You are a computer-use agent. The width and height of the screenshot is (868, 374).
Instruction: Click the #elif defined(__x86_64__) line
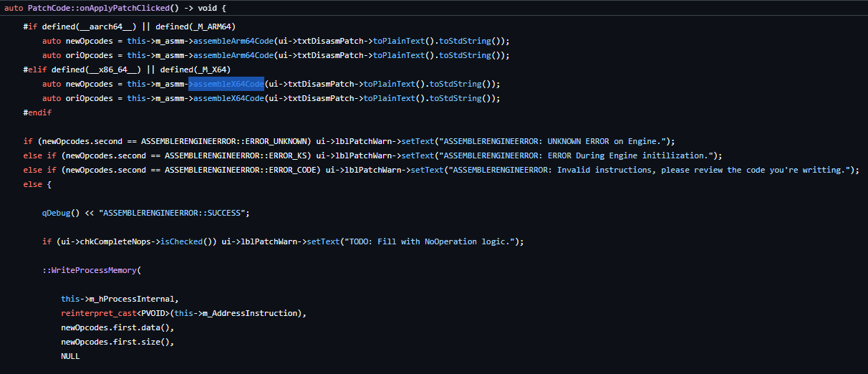pyautogui.click(x=127, y=69)
